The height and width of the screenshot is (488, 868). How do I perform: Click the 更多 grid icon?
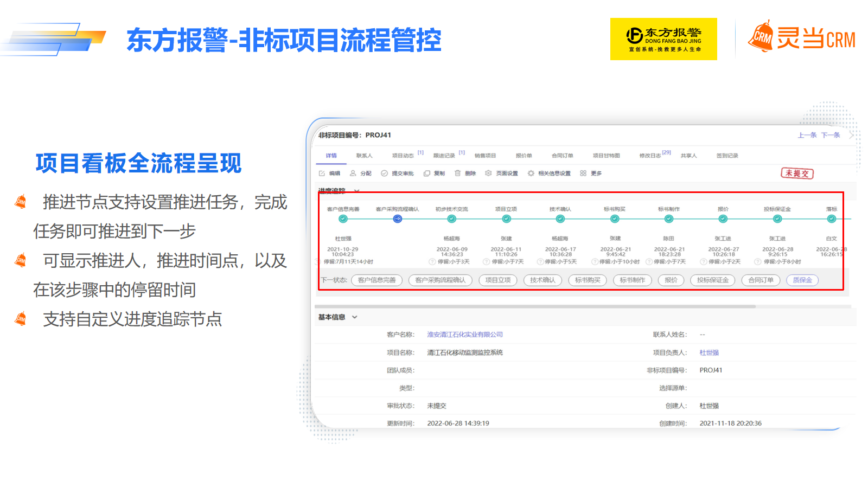(x=583, y=174)
